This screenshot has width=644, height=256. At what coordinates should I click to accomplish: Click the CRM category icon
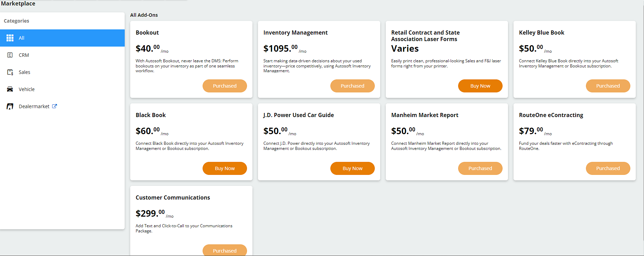[x=9, y=55]
